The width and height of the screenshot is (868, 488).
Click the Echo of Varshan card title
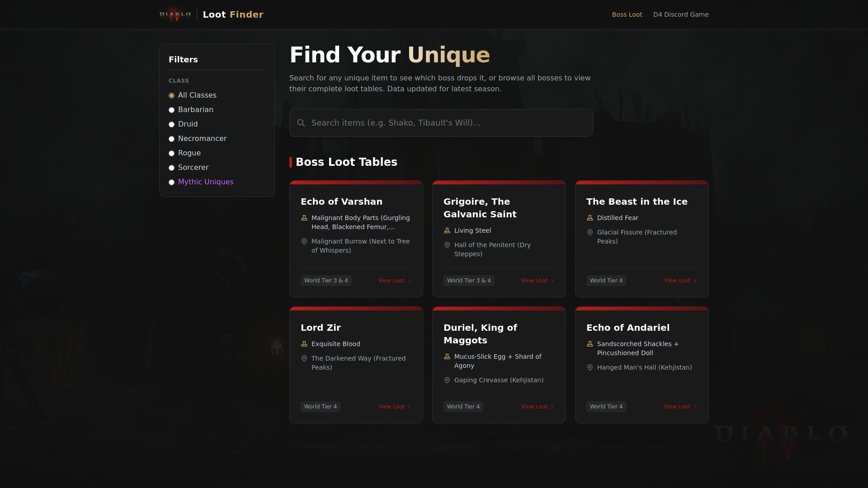click(x=341, y=202)
